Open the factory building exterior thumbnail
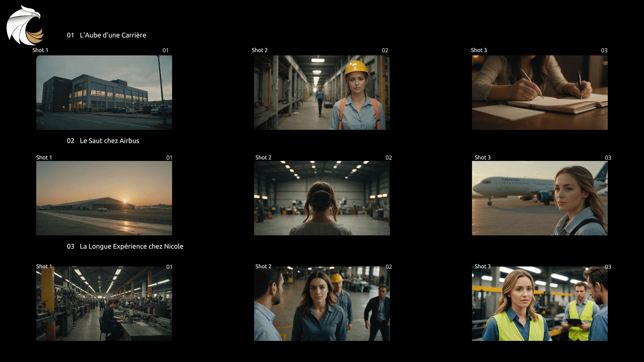The width and height of the screenshot is (644, 362). pos(104,92)
